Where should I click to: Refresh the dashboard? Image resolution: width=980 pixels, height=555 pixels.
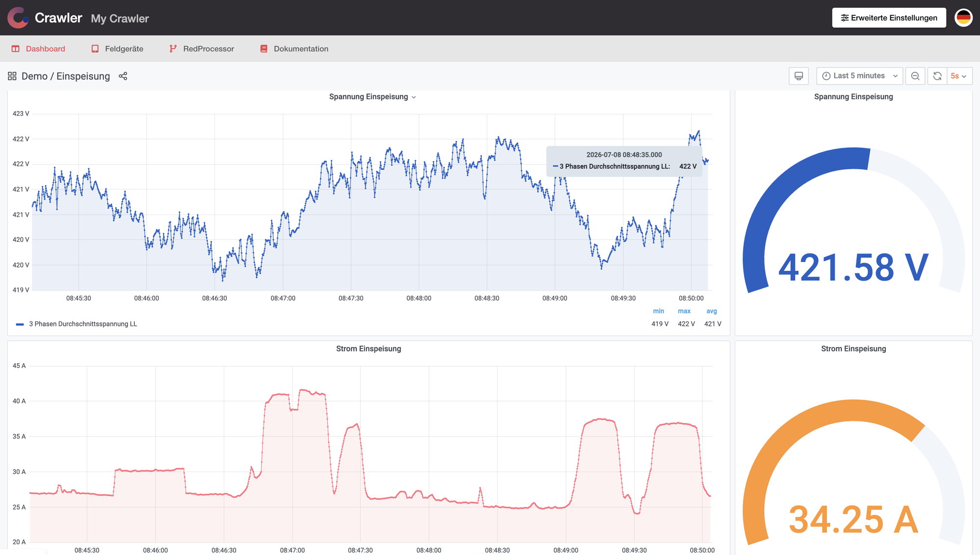[x=937, y=76]
